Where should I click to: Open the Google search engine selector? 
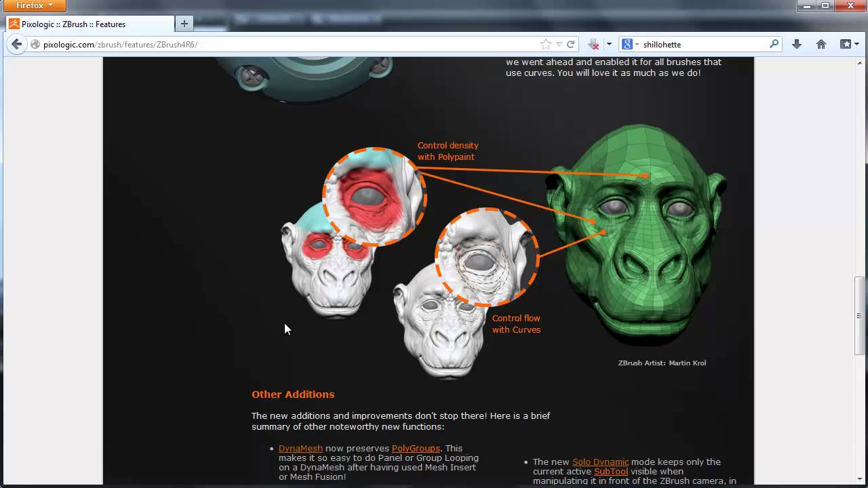(x=631, y=45)
